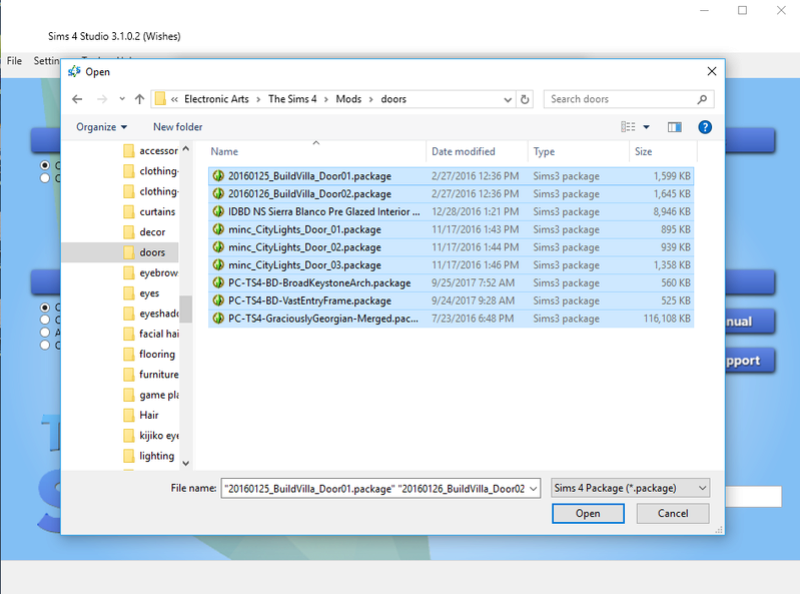Select minc_CityLights_Door_01.package
Viewport: 800px width, 594px height.
451,230
